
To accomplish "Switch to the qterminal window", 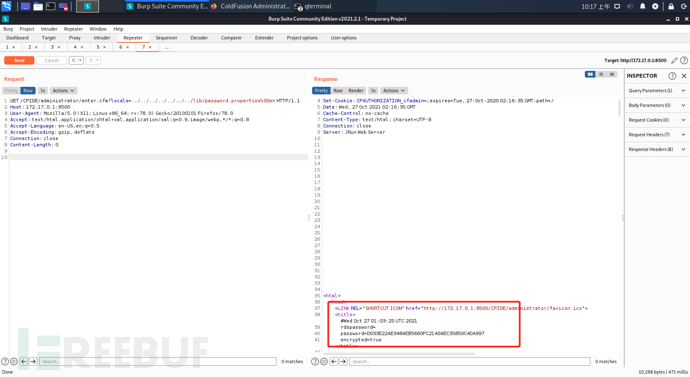I will 313,7.
